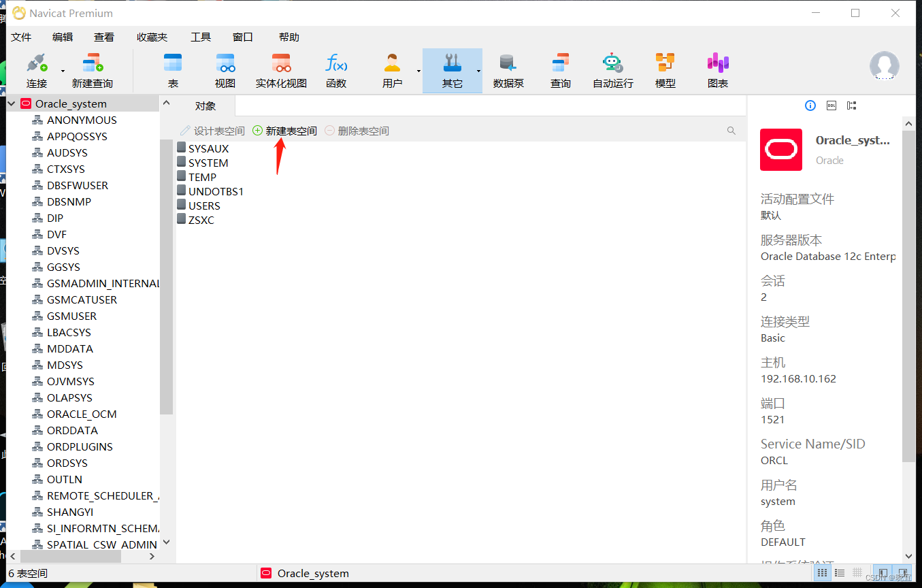922x588 pixels.
Task: Select the 函数 (Function) toolbar icon
Action: [x=336, y=71]
